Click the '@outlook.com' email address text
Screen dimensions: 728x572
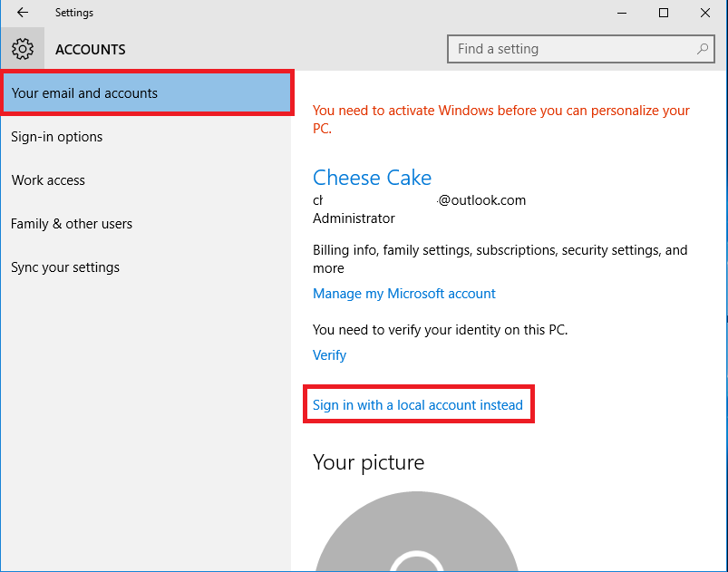482,200
